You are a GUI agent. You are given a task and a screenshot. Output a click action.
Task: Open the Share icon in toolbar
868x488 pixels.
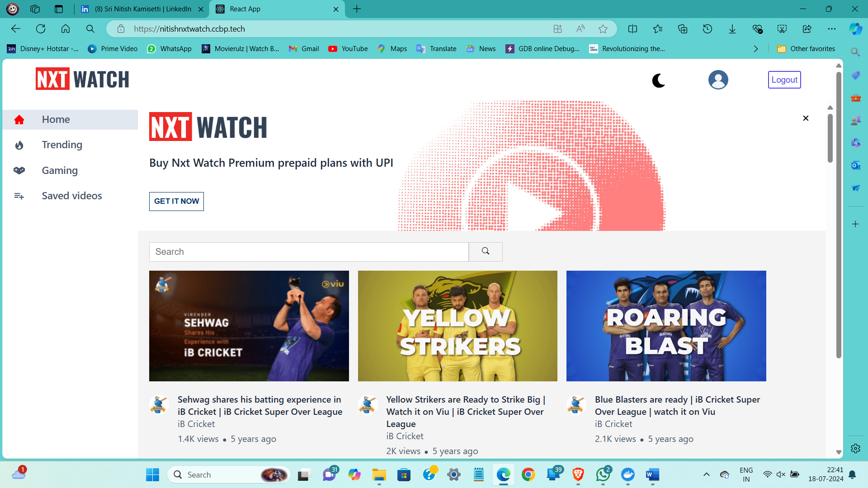(x=807, y=29)
